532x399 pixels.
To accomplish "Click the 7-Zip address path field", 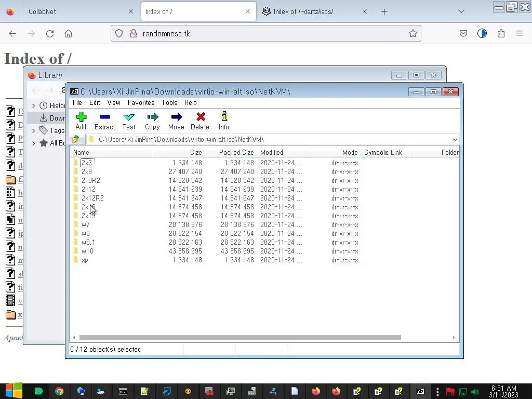I will tap(270, 139).
